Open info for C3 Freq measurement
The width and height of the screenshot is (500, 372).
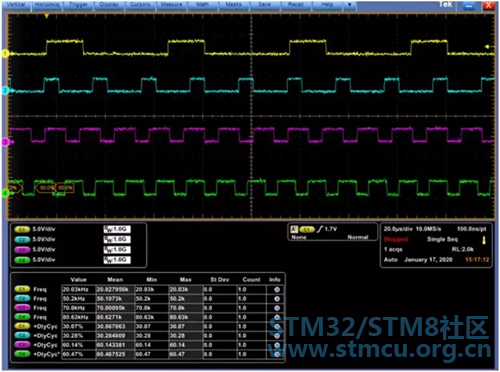tap(277, 308)
